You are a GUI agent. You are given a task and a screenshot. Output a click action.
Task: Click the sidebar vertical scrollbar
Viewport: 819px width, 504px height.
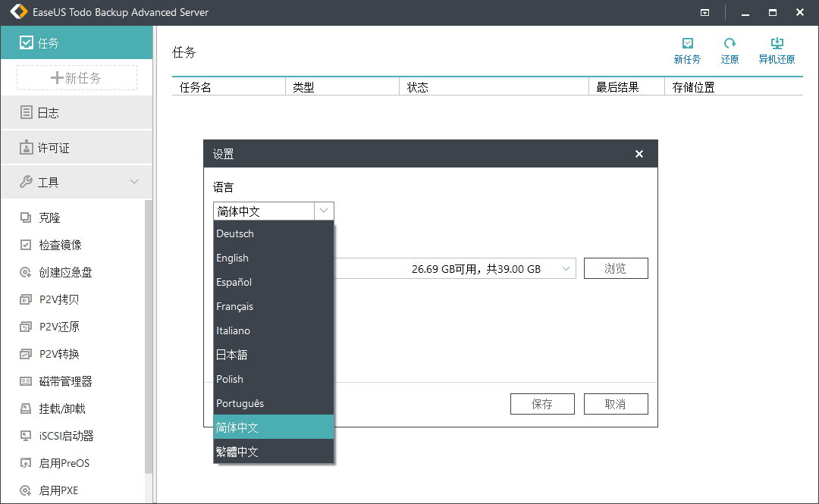149,337
